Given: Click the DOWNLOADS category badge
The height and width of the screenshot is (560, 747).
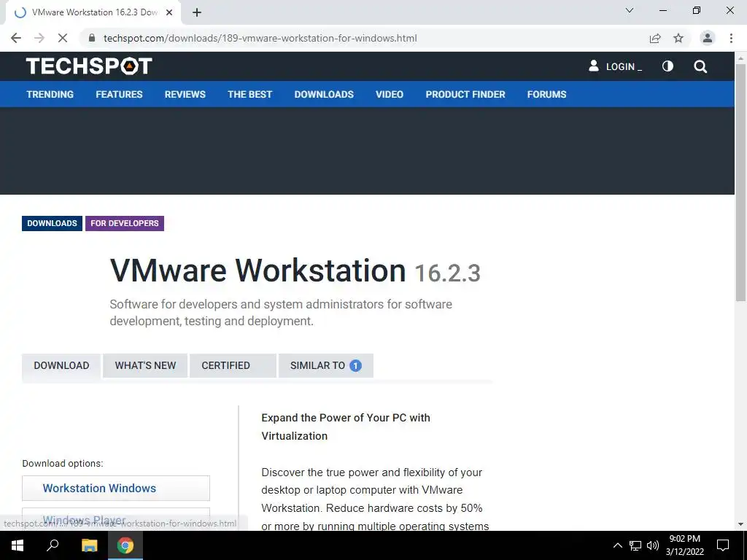Looking at the screenshot, I should (52, 223).
